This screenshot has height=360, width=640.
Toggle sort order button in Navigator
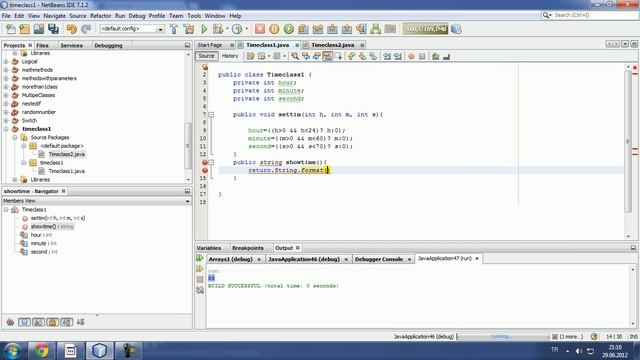tap(80, 322)
